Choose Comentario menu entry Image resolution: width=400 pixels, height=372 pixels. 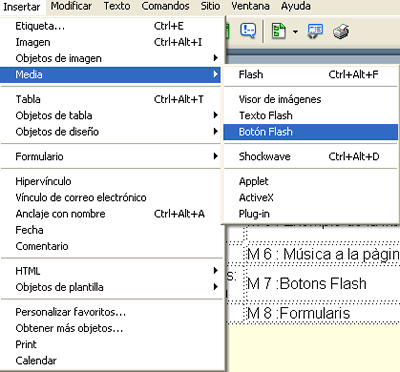click(x=111, y=246)
